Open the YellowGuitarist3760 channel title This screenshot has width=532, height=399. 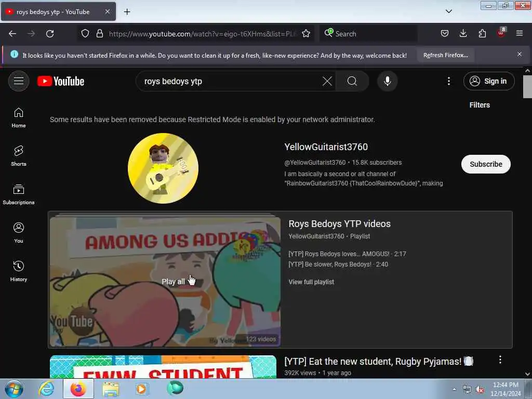point(326,147)
